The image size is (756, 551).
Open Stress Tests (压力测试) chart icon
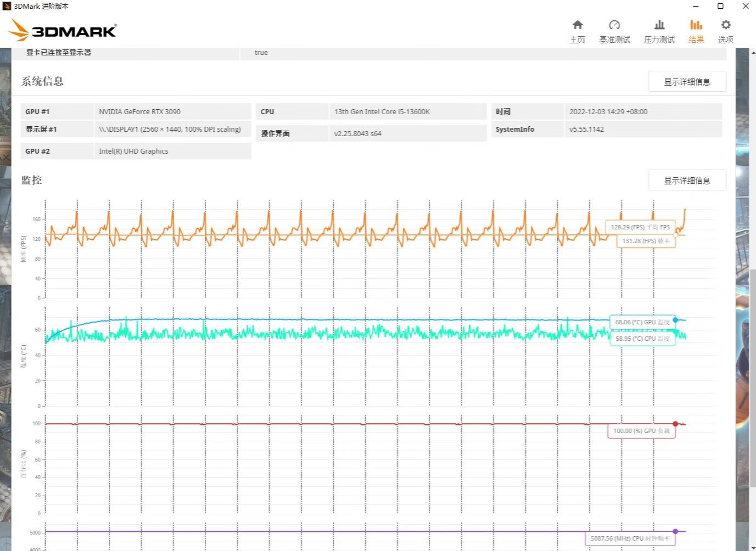pos(659,25)
